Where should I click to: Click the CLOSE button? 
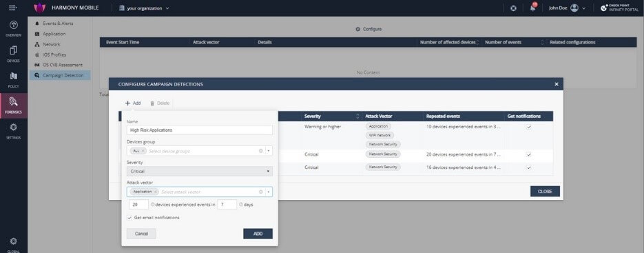click(545, 191)
